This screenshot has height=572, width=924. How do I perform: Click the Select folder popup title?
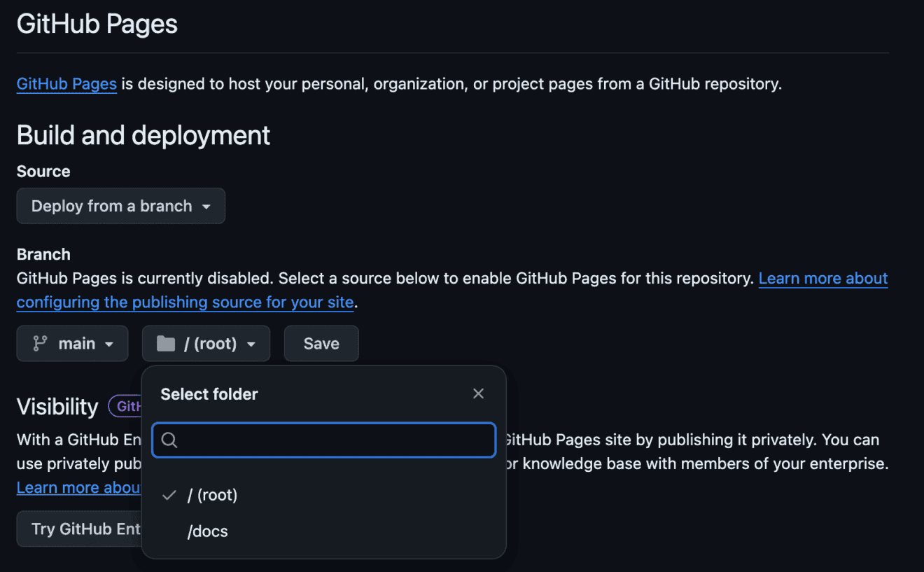tap(209, 394)
